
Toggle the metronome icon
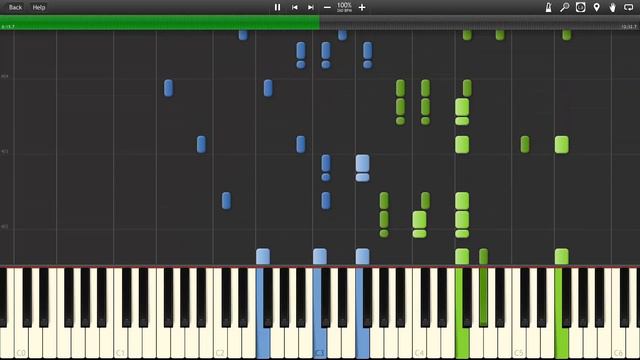pyautogui.click(x=549, y=7)
